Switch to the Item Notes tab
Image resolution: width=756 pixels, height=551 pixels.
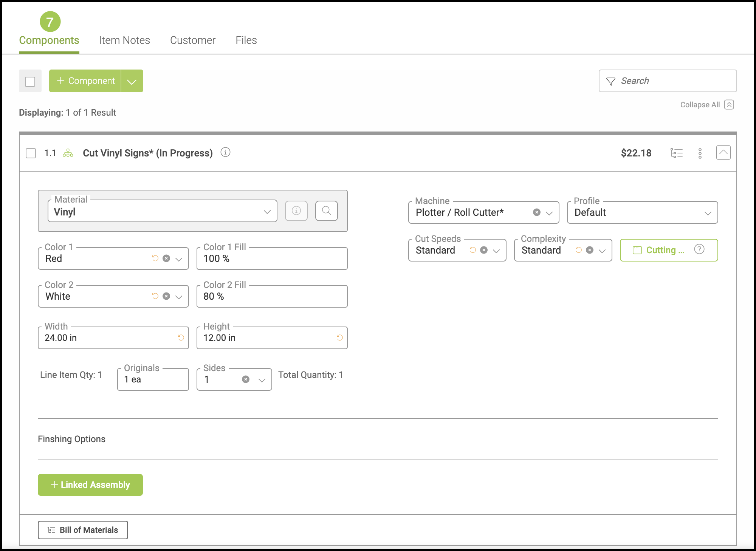tap(124, 40)
